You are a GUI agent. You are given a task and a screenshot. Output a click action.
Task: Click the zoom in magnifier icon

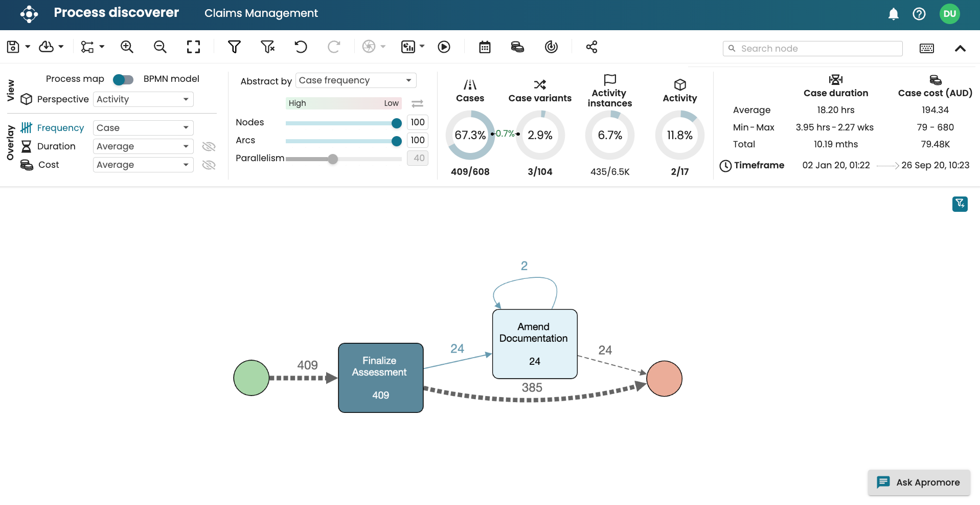pyautogui.click(x=127, y=47)
